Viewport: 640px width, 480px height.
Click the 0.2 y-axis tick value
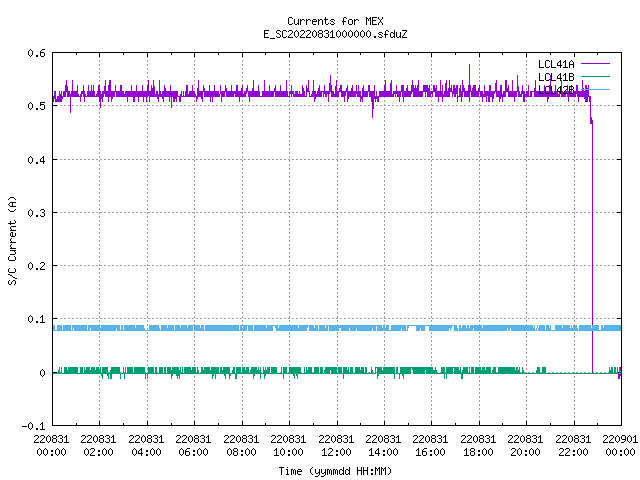[36, 266]
